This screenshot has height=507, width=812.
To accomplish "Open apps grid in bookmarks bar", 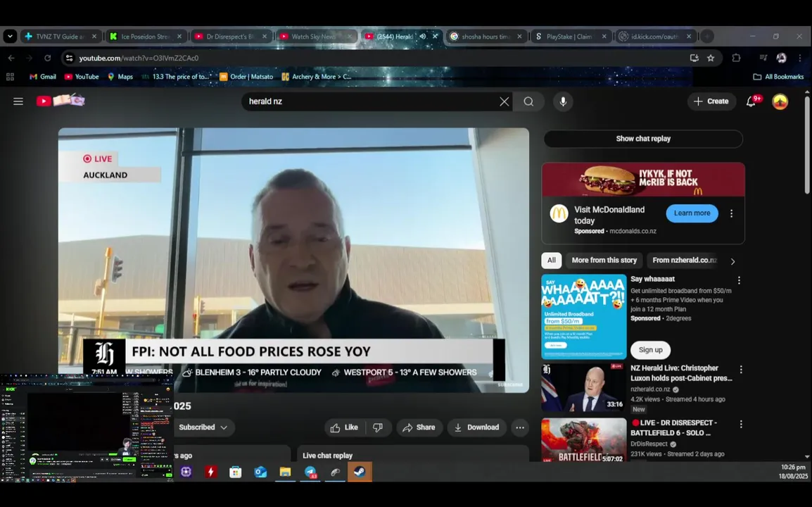I will click(10, 77).
